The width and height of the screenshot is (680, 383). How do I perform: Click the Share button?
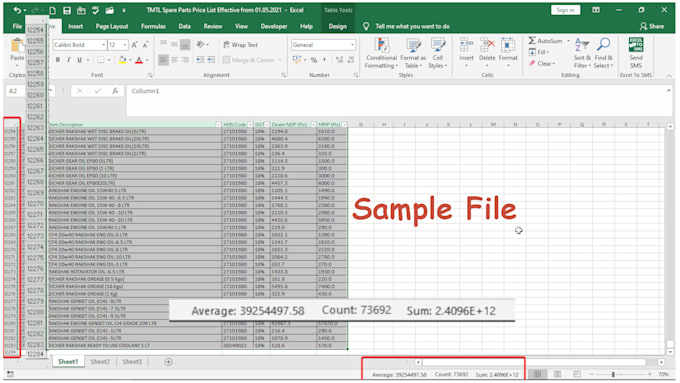click(x=652, y=26)
